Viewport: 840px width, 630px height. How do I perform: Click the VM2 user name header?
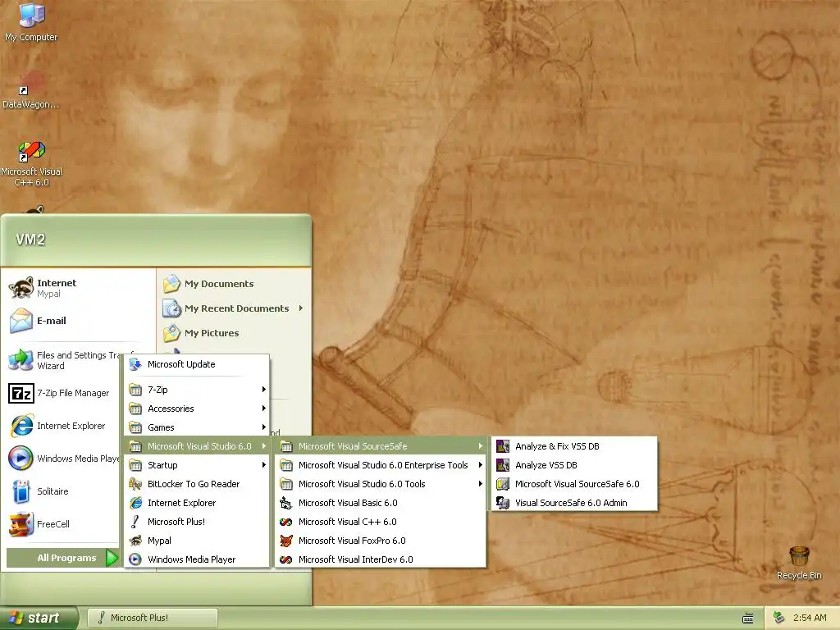pos(30,240)
